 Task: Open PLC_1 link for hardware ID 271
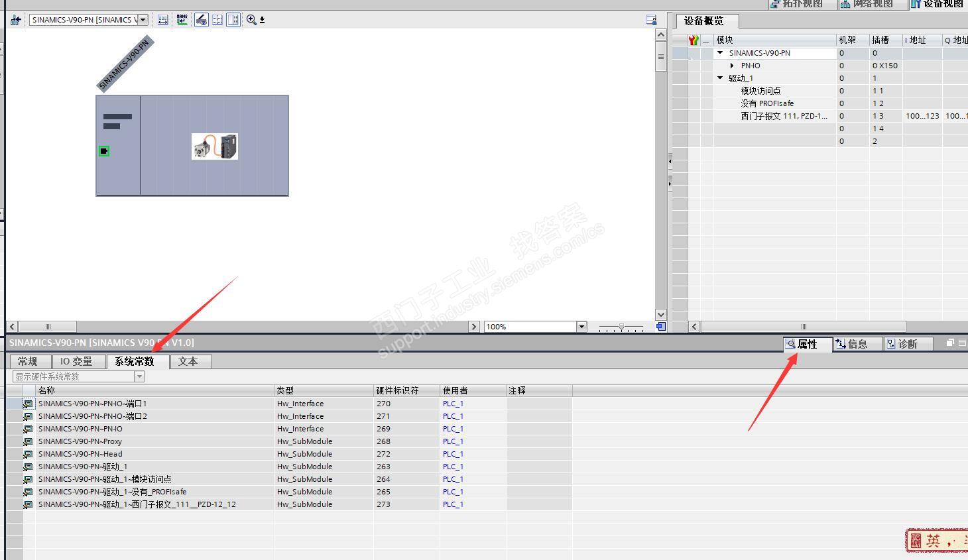(x=454, y=416)
